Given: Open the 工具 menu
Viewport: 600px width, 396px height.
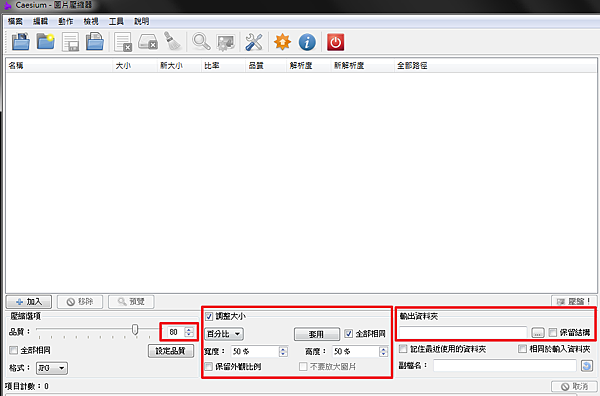Looking at the screenshot, I should [x=116, y=21].
